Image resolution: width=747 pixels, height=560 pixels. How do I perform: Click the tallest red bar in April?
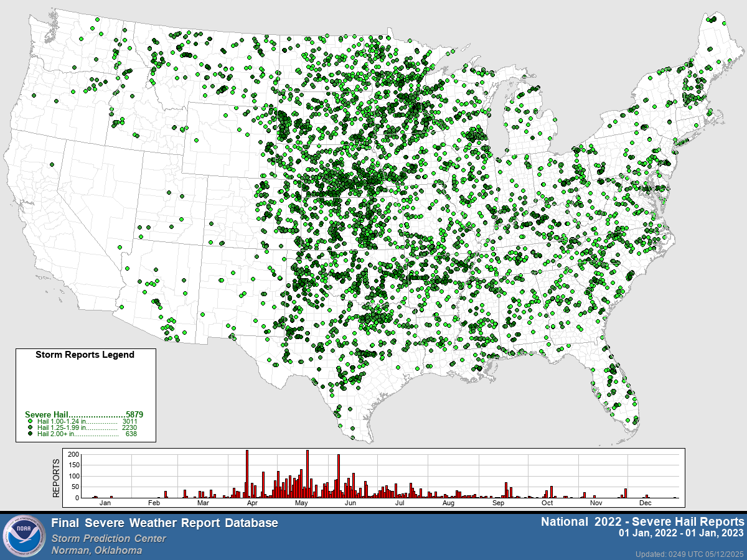[x=247, y=474]
